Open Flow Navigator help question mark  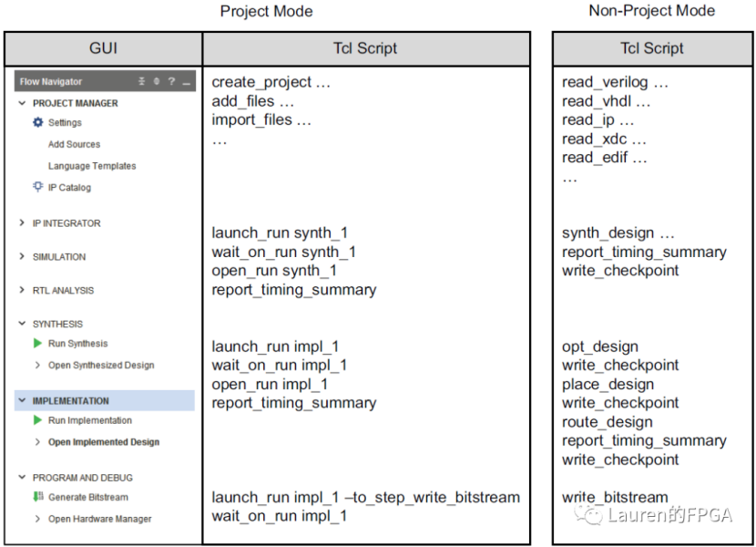(170, 81)
